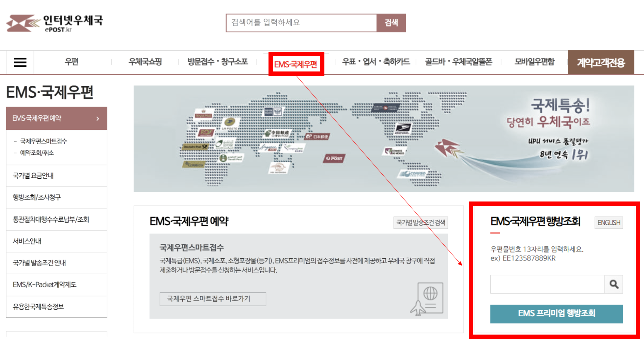Open 국가별 발송조건 안내 sidebar item
644x339 pixels.
[57, 263]
